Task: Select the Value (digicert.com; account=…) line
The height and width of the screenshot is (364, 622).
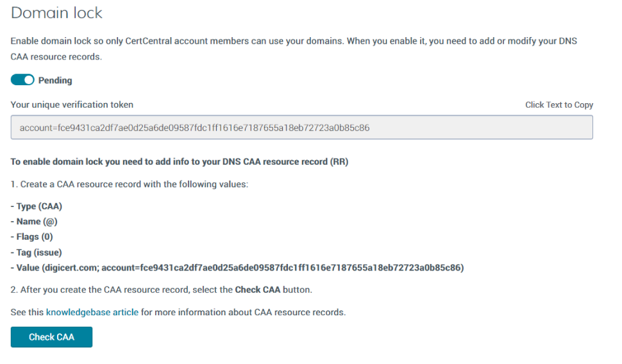Action: [237, 268]
